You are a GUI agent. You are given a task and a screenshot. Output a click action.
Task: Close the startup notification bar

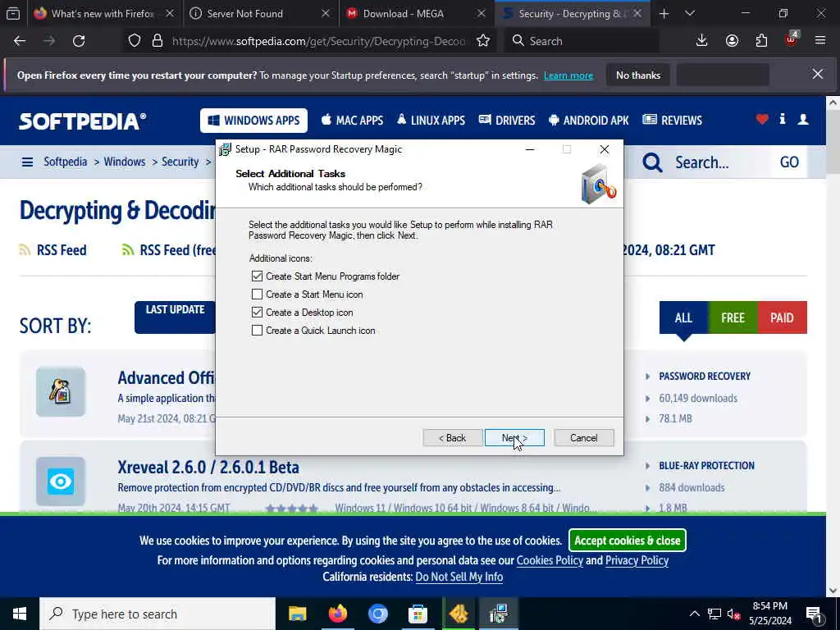click(x=818, y=75)
